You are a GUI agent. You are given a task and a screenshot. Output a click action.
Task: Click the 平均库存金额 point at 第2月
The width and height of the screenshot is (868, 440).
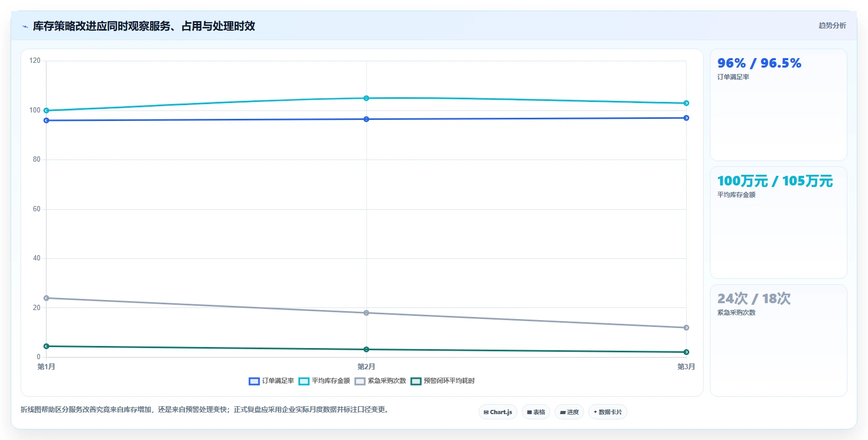pyautogui.click(x=366, y=98)
